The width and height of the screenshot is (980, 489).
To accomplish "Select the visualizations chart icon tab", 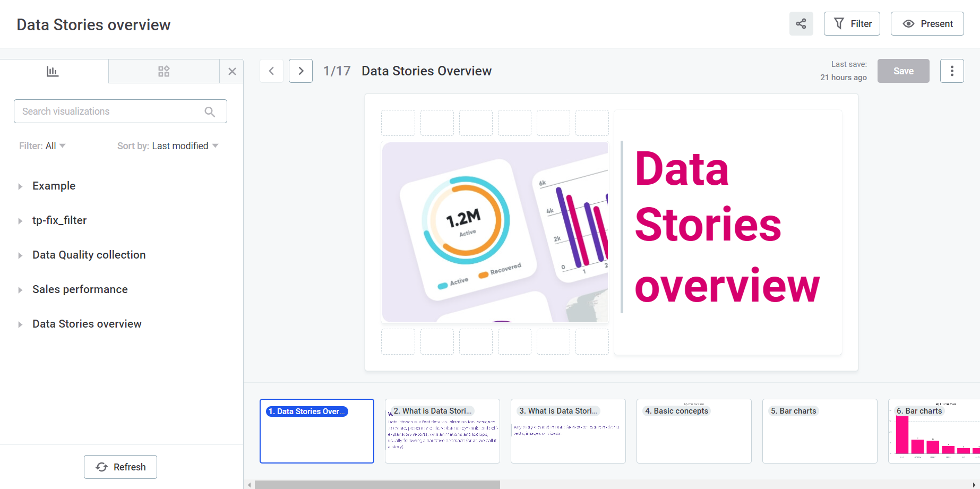I will tap(53, 71).
